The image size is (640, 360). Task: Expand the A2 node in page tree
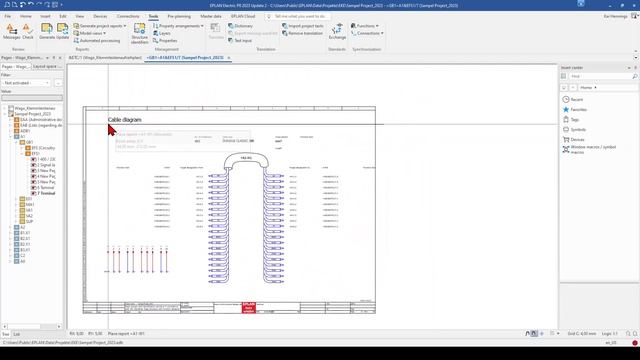(10, 227)
